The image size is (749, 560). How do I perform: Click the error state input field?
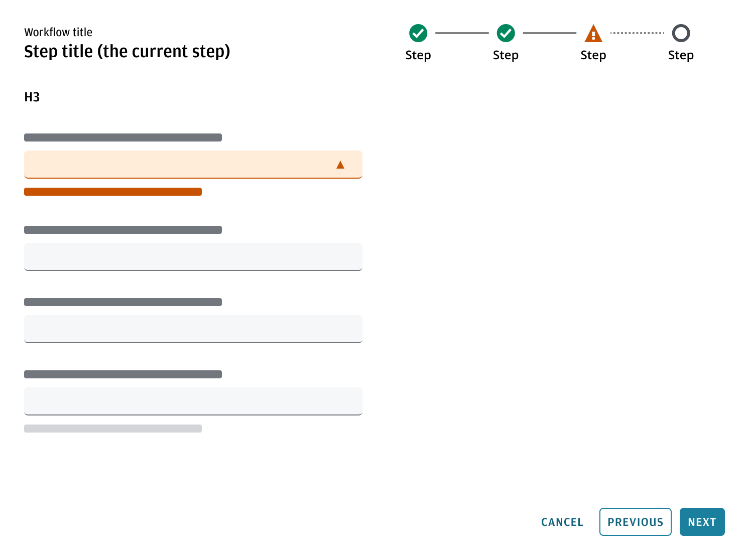[x=193, y=164]
